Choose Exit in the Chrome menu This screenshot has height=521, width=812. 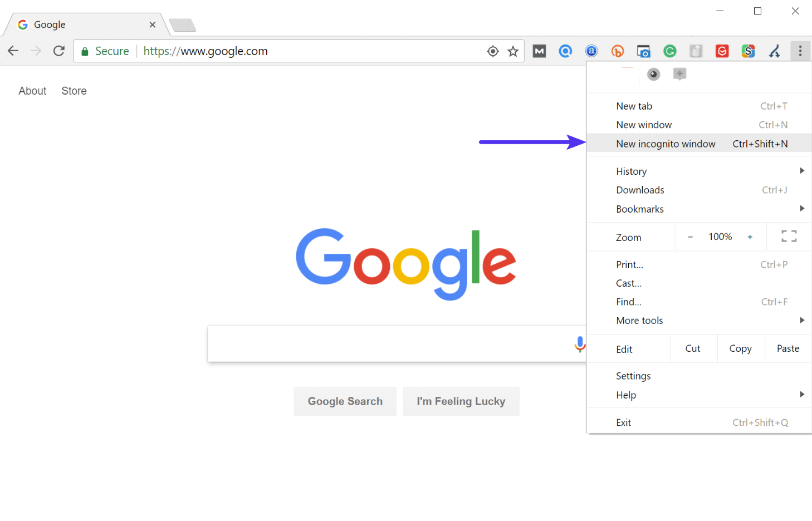click(x=700, y=422)
